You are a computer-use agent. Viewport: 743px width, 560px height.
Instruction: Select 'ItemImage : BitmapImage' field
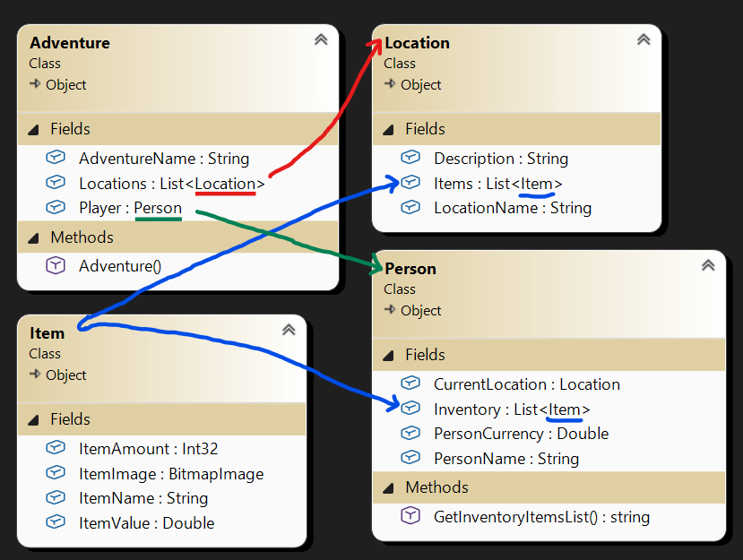pyautogui.click(x=171, y=473)
